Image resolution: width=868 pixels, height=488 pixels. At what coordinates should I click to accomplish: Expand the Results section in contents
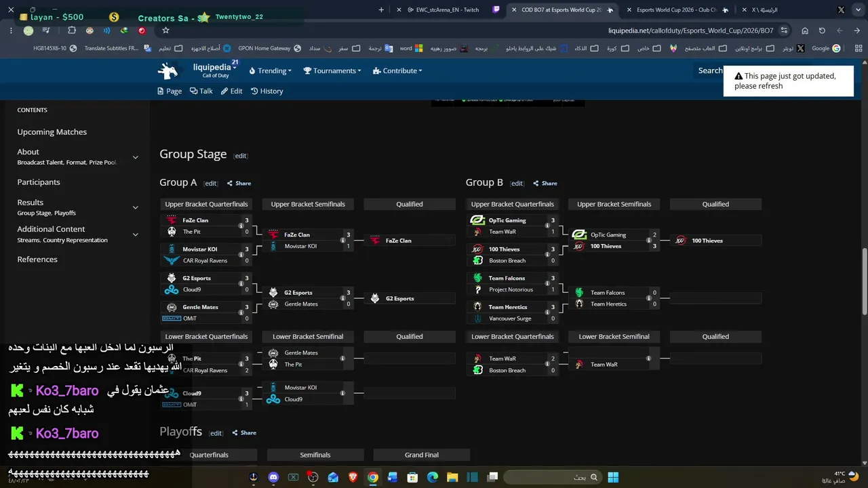click(135, 207)
